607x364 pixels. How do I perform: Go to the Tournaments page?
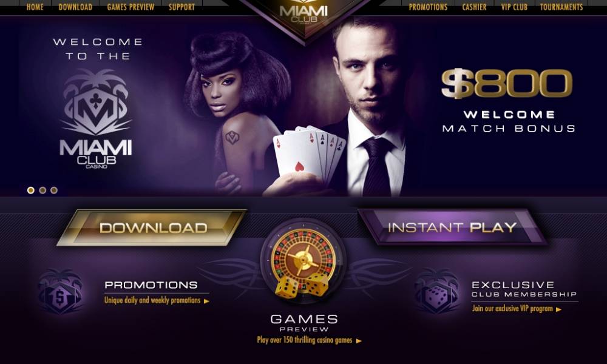561,7
